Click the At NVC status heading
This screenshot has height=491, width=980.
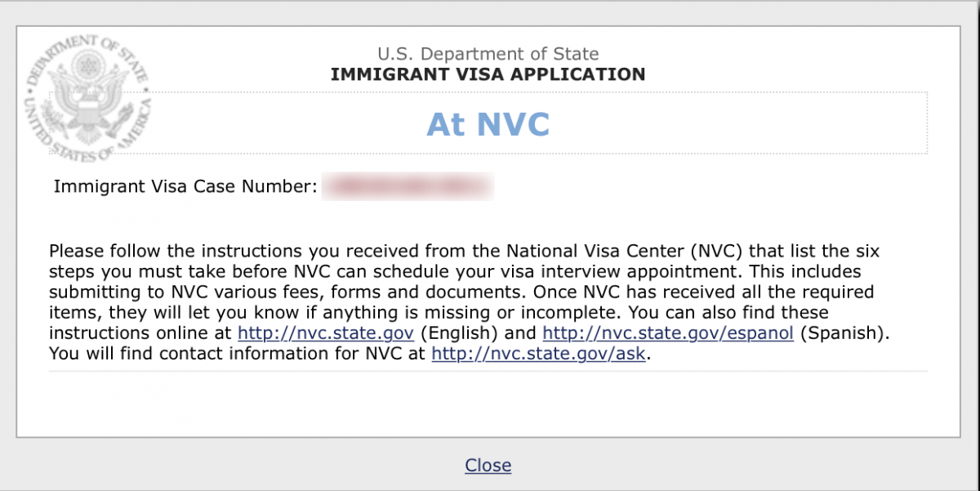point(488,124)
